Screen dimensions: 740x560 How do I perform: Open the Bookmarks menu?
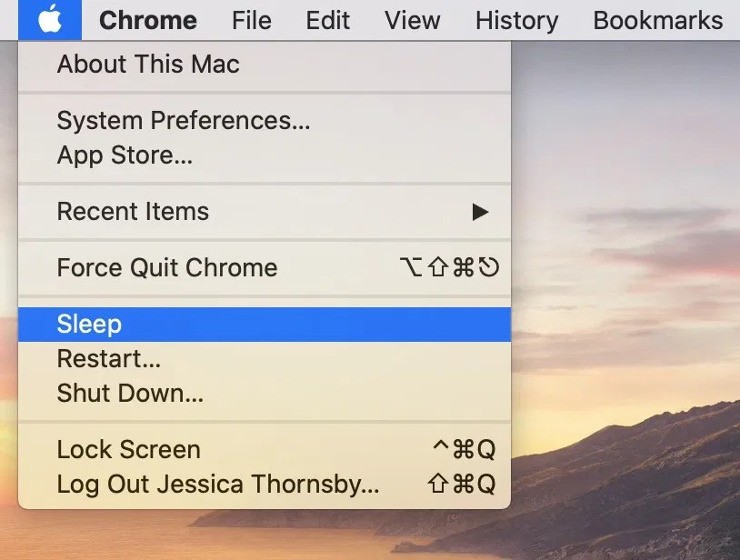click(x=657, y=20)
